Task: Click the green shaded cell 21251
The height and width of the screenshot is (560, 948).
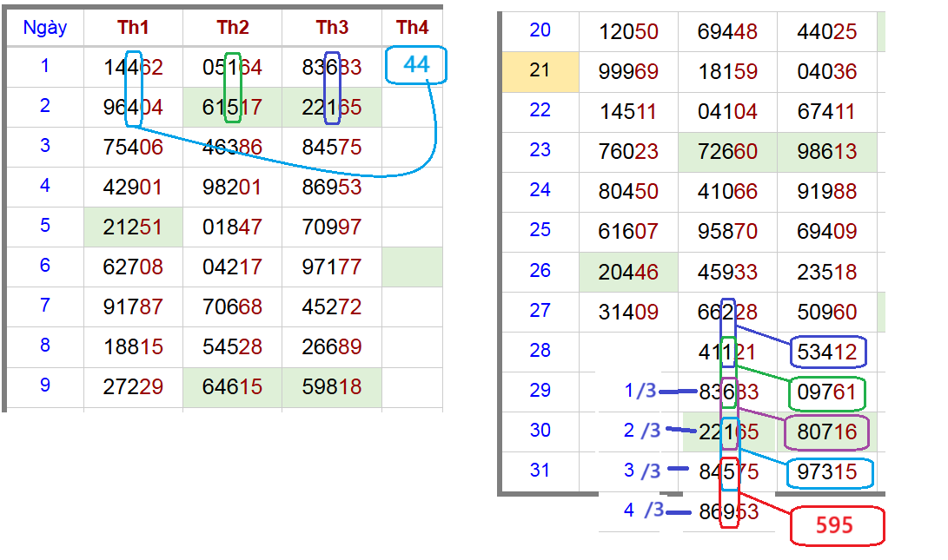Action: [133, 227]
